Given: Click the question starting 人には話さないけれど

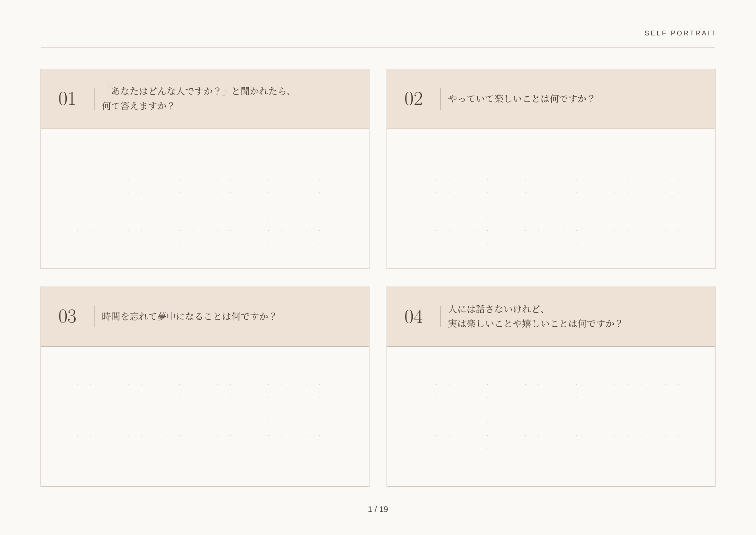Looking at the screenshot, I should tap(535, 316).
